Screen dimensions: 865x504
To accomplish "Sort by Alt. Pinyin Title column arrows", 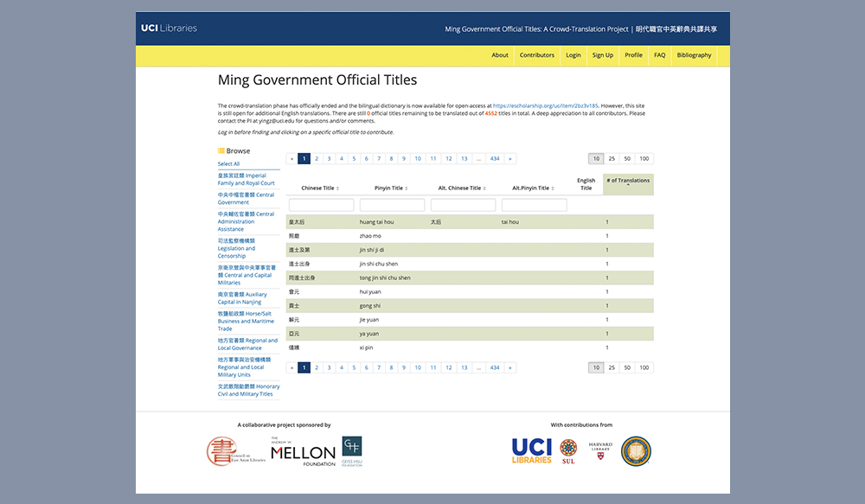I will tap(553, 188).
